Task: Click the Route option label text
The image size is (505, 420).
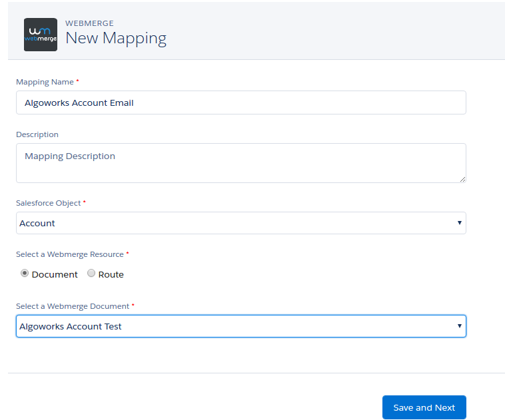Action: coord(111,274)
